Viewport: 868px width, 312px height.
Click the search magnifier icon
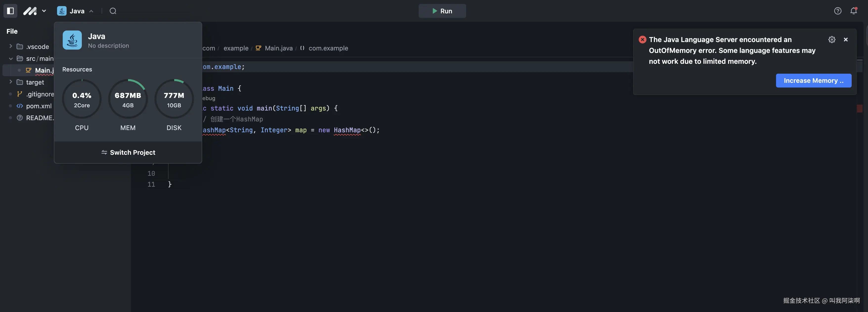coord(113,11)
